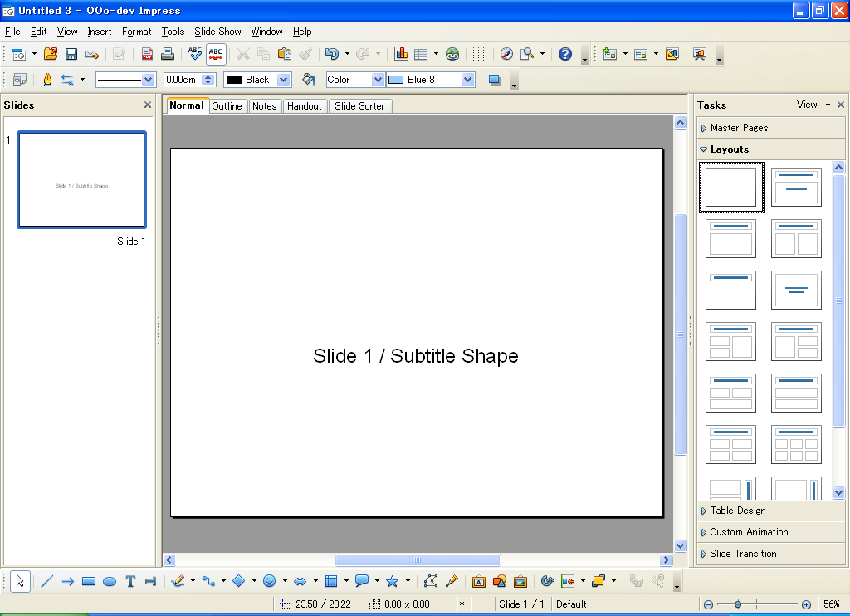
Task: Open the Slide Show menu
Action: point(217,32)
